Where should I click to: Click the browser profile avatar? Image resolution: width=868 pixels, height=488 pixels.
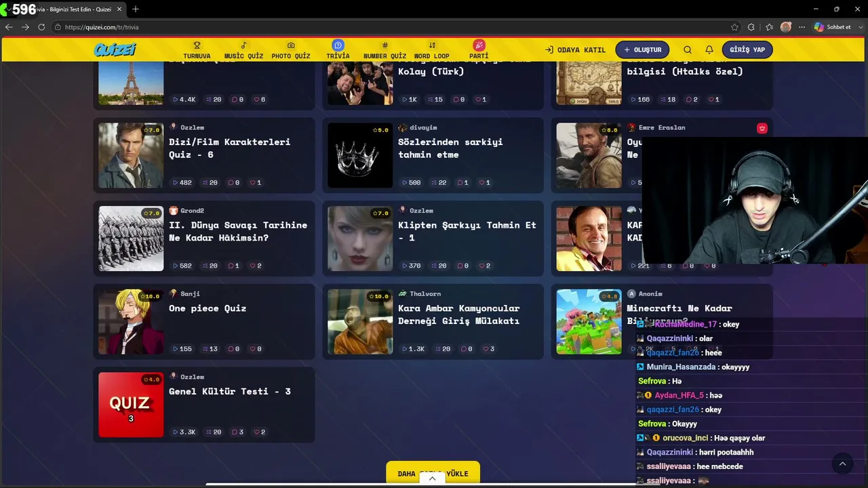pos(786,27)
